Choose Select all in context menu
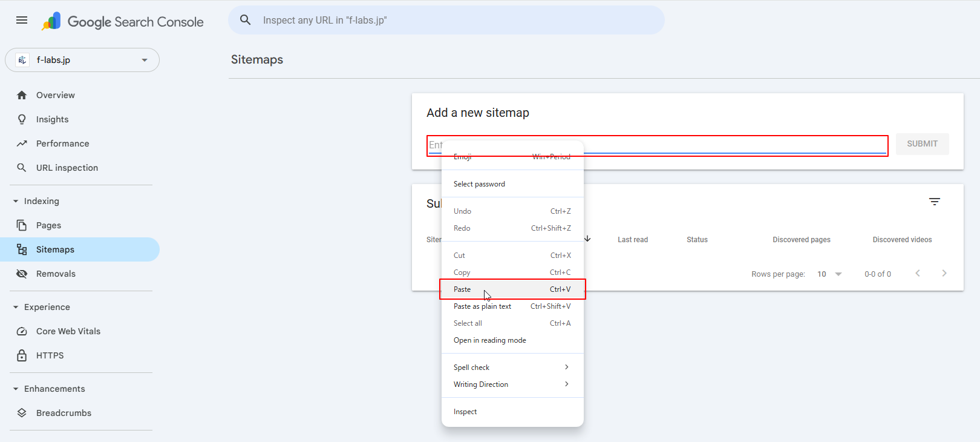980x442 pixels. pyautogui.click(x=512, y=323)
